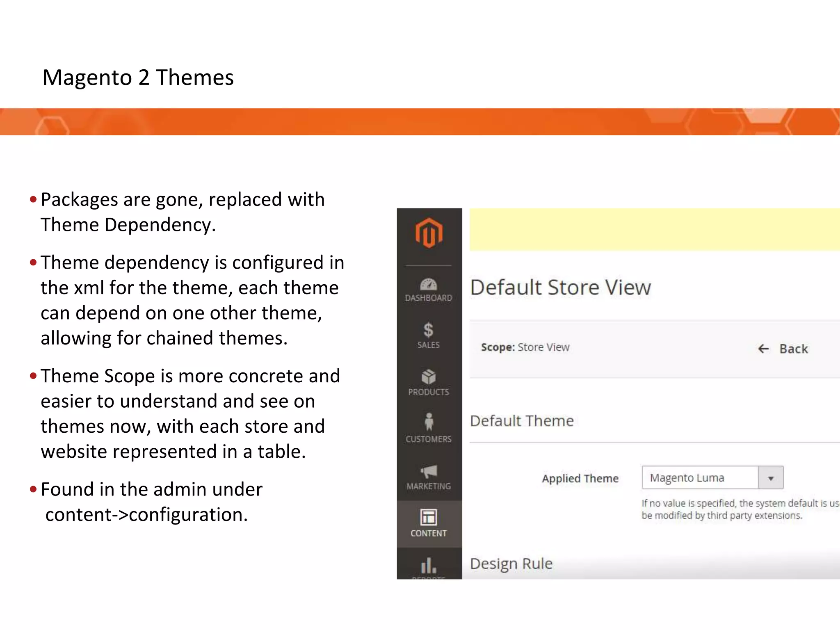Click the yellow notification bar
The image size is (840, 630).
(x=655, y=230)
